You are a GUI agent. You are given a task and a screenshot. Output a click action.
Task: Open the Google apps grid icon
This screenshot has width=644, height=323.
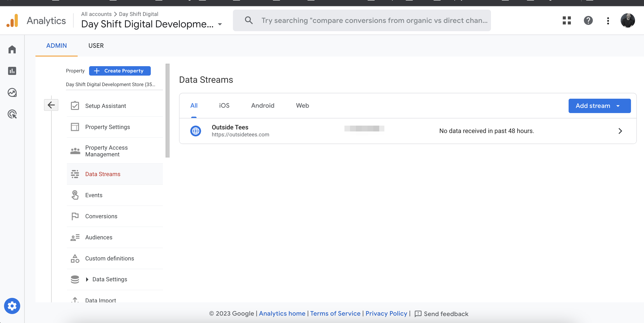[x=567, y=20]
